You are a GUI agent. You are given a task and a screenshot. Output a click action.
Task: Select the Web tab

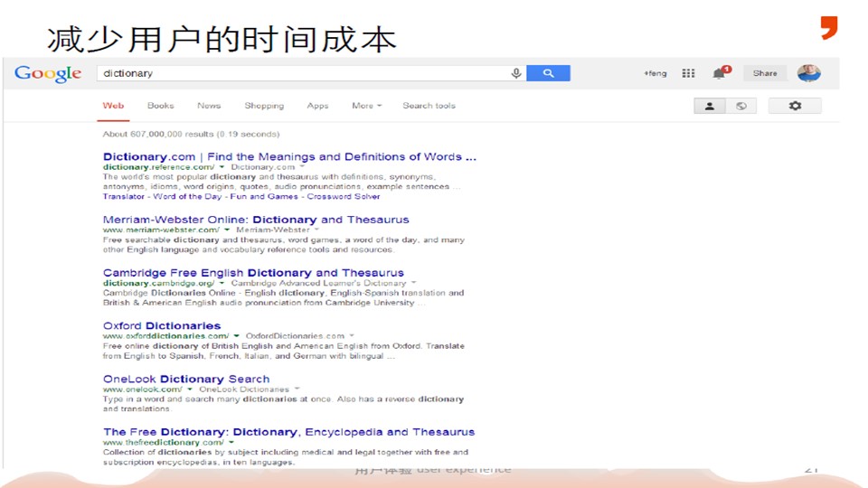click(113, 106)
